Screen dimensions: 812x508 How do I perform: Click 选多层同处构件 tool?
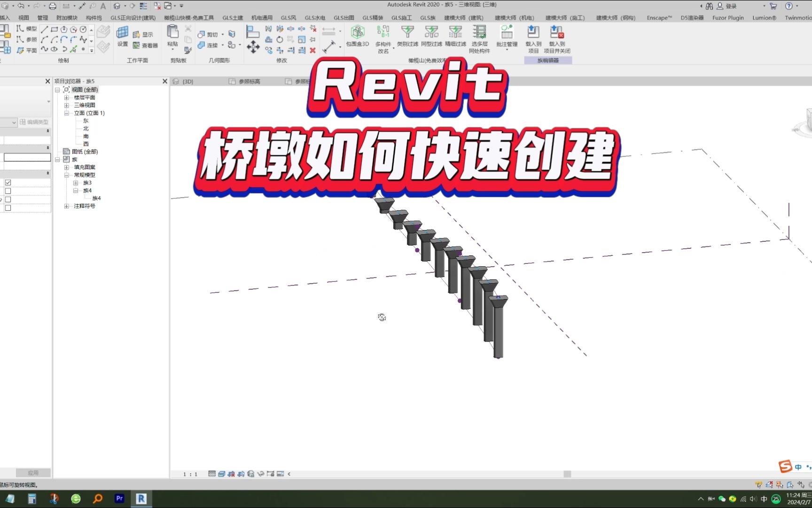(x=479, y=39)
